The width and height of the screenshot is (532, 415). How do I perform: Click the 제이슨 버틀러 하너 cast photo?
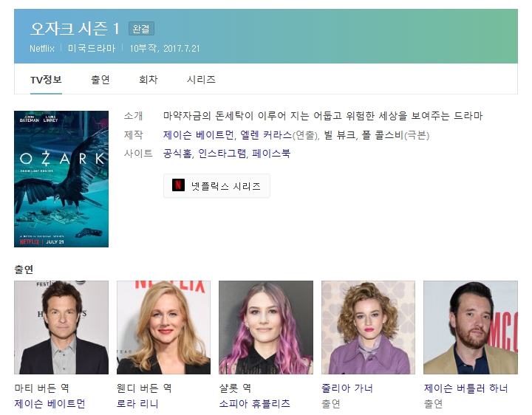470,327
